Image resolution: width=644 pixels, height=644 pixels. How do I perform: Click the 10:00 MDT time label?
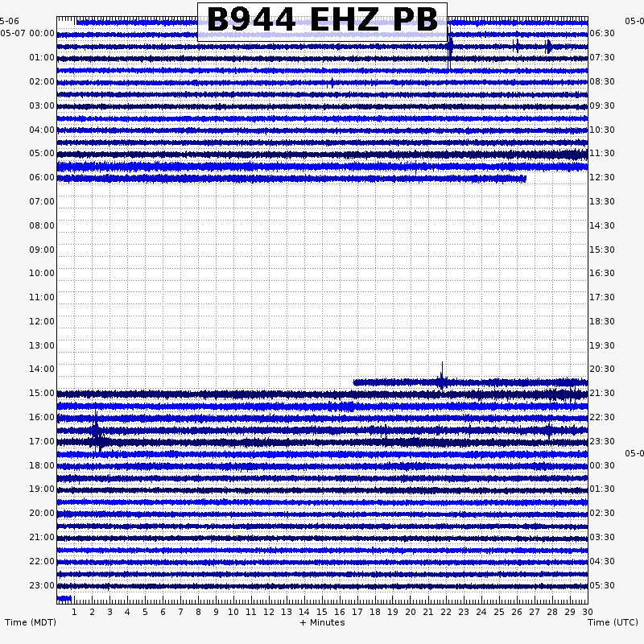tap(42, 273)
